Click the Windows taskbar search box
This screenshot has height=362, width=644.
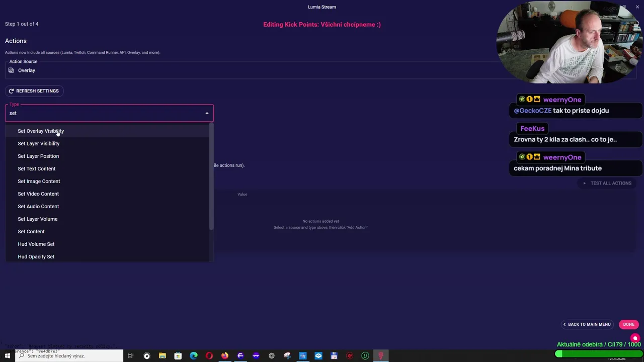pyautogui.click(x=69, y=356)
